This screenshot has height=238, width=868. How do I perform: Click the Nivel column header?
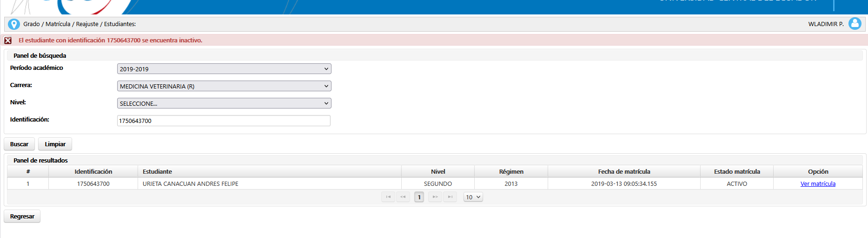[x=438, y=171]
